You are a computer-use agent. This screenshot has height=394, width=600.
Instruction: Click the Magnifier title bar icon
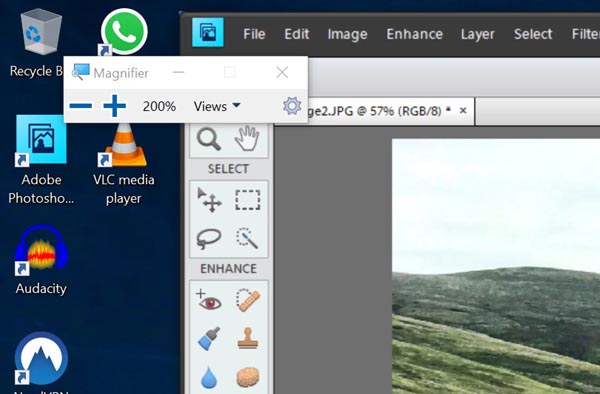tap(81, 72)
